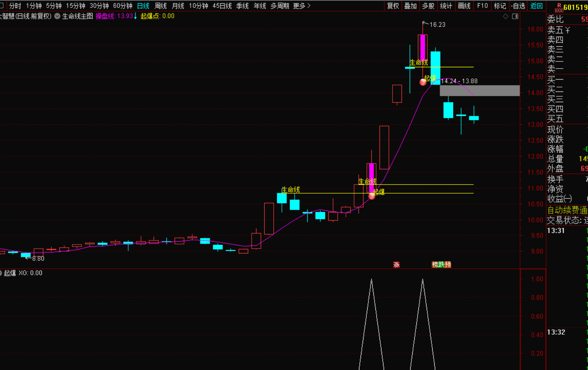
Task: Click the 榜跌预 badge below the chart
Action: (441, 265)
